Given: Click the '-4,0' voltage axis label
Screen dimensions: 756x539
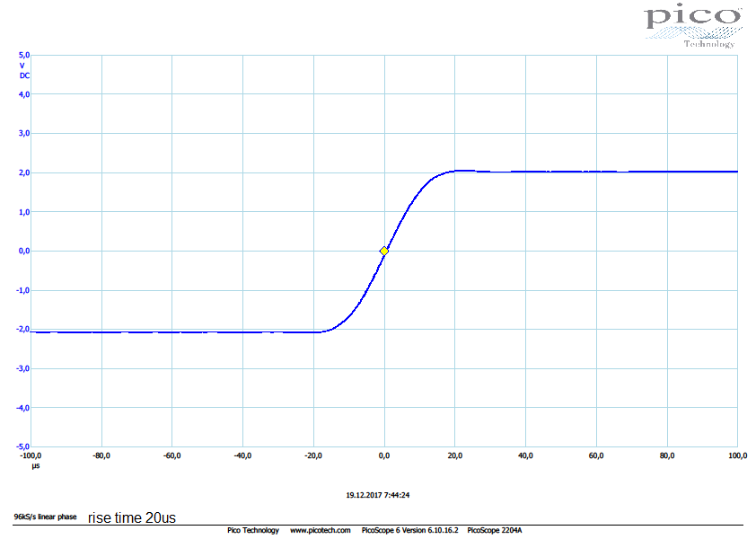Looking at the screenshot, I should [22, 408].
